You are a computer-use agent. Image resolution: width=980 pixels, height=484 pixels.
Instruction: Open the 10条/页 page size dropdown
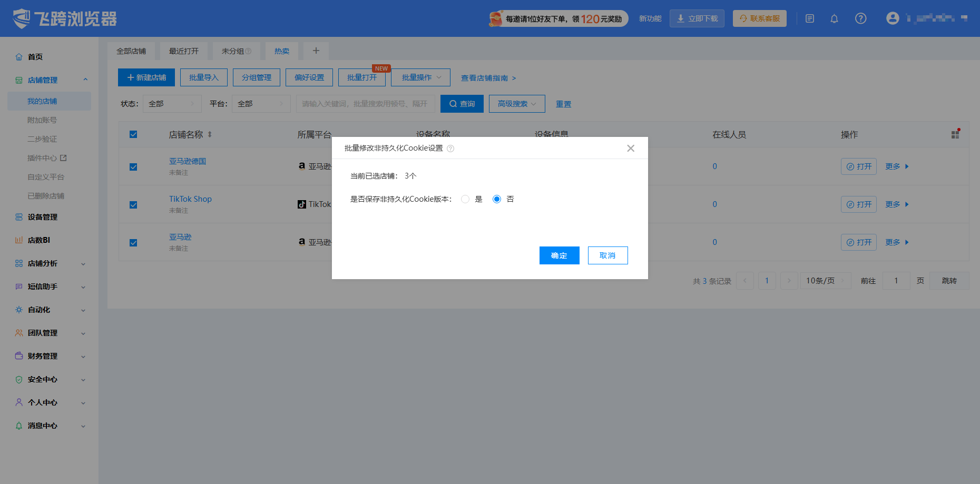826,281
